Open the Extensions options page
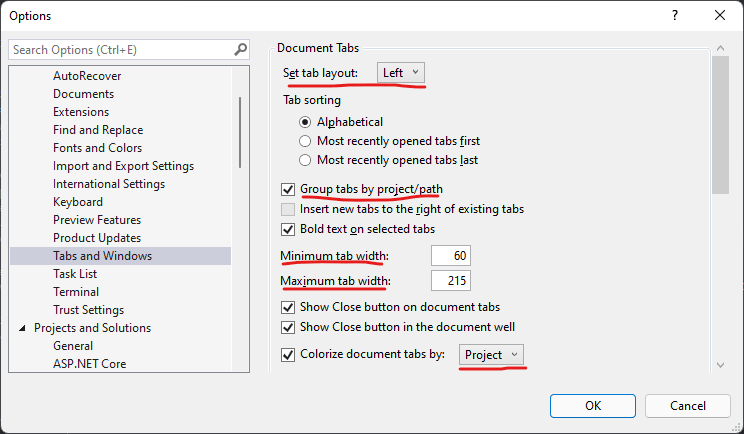The image size is (744, 434). point(81,112)
